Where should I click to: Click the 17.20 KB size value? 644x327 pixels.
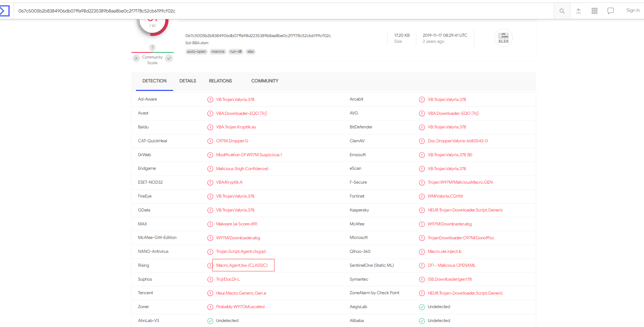coord(402,35)
